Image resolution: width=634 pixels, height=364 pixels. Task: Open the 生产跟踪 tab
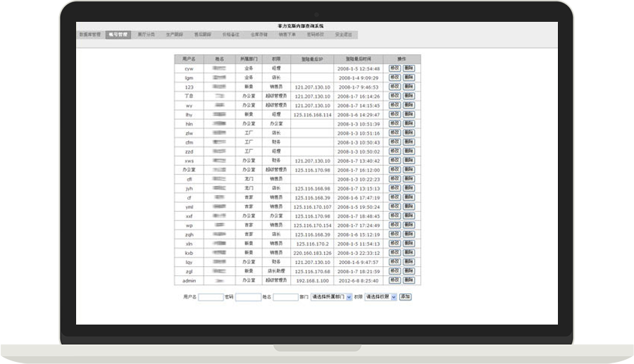point(175,34)
